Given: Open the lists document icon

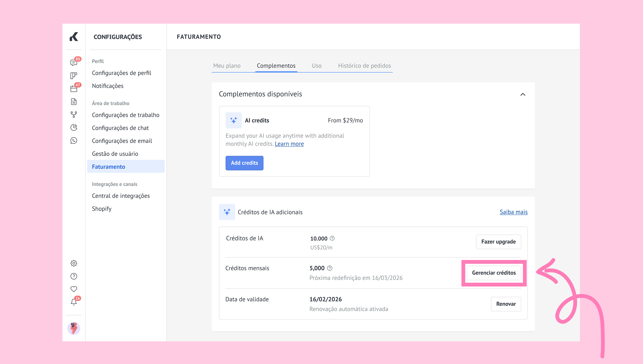Looking at the screenshot, I should pyautogui.click(x=74, y=101).
